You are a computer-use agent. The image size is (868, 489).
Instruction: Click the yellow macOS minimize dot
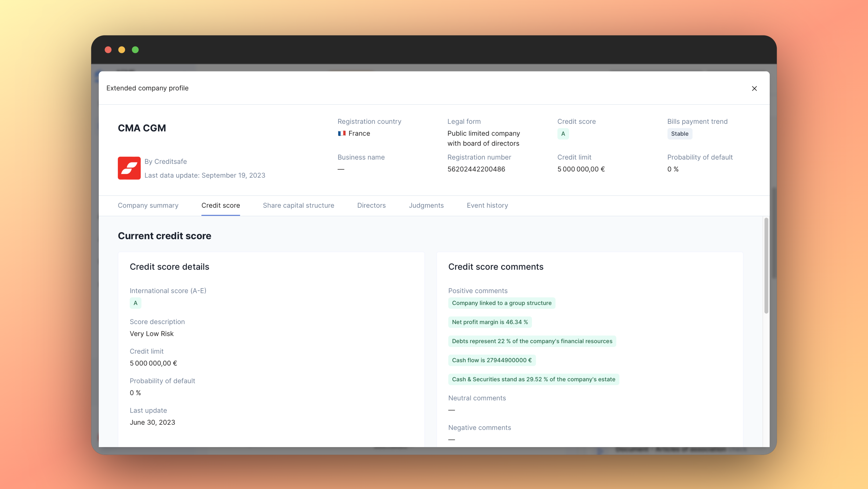tap(122, 50)
